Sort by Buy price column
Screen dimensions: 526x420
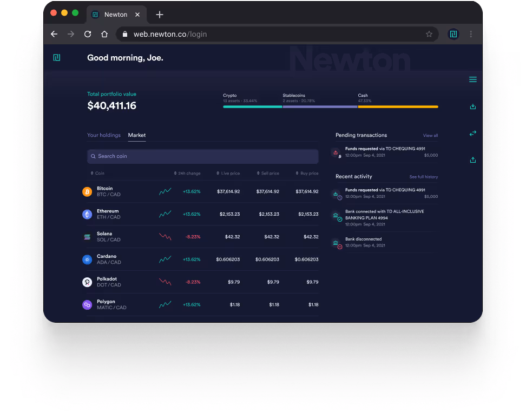tap(307, 174)
